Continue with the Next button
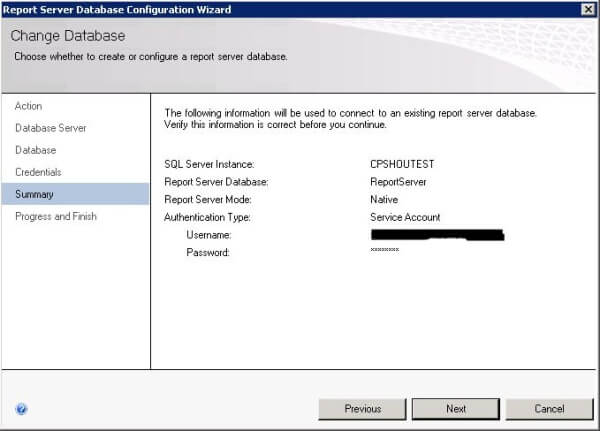Image resolution: width=600 pixels, height=431 pixels. pyautogui.click(x=456, y=409)
